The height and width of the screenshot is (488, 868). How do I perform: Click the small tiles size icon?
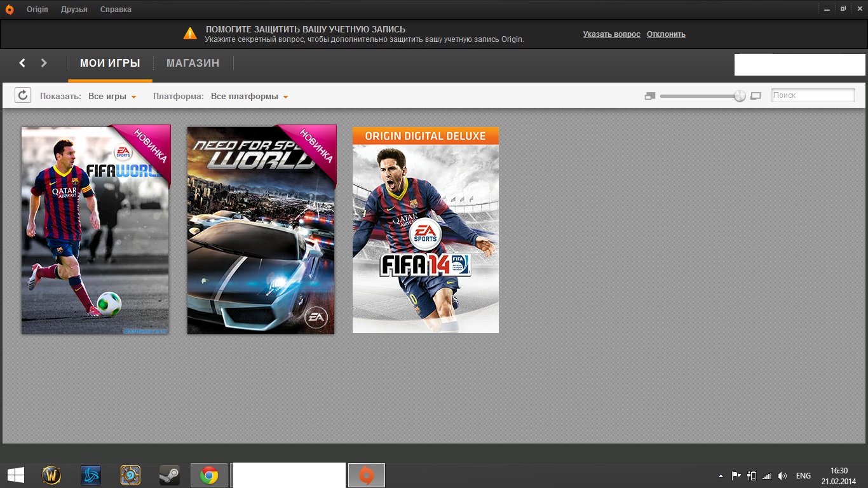[x=649, y=96]
